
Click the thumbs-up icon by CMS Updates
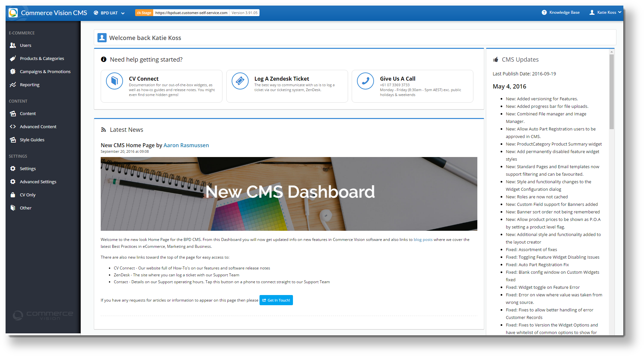tap(496, 60)
